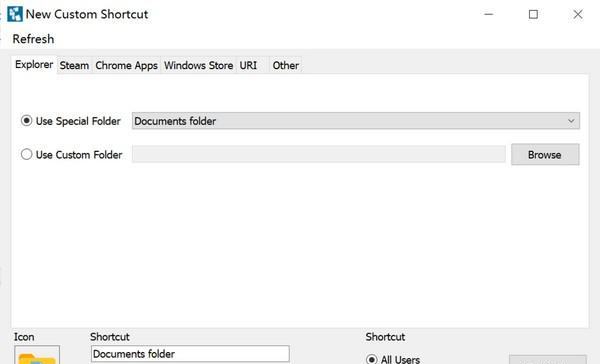Click the Browse button
Viewport: 600px width, 364px height.
(x=545, y=155)
